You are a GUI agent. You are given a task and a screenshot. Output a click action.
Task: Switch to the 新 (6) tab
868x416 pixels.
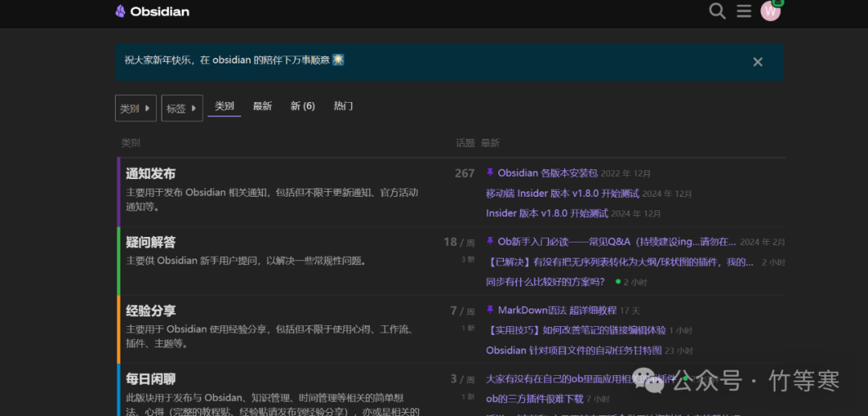303,106
